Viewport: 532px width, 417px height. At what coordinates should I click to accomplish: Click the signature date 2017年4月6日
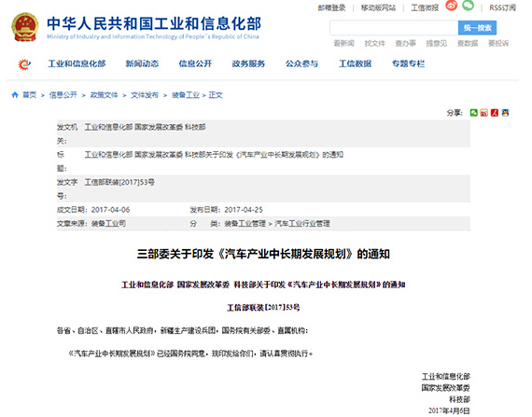point(449,410)
